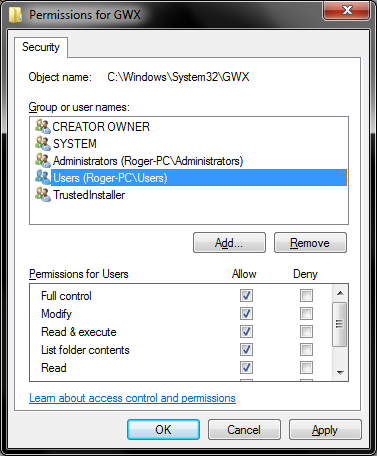Click the Apply button
The width and height of the screenshot is (377, 456).
pos(325,429)
